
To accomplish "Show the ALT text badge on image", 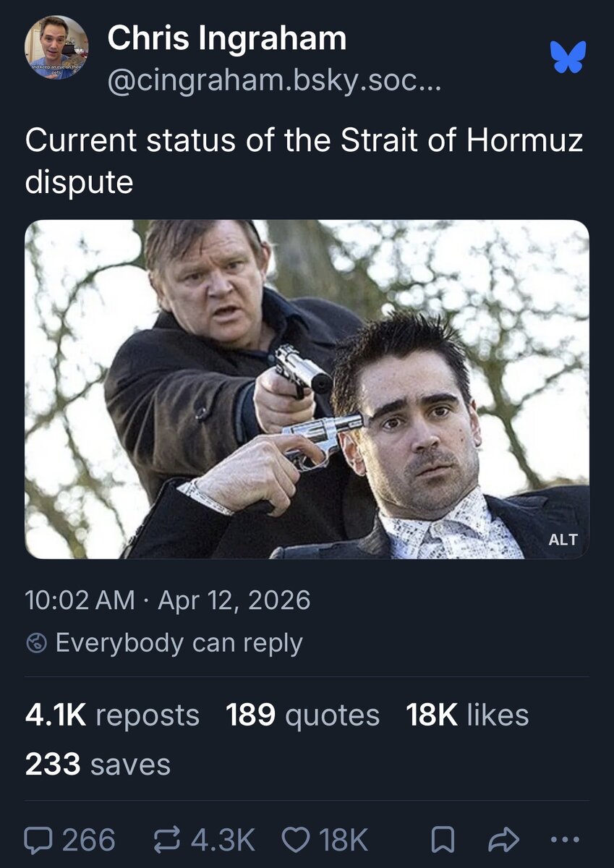I will (x=563, y=540).
